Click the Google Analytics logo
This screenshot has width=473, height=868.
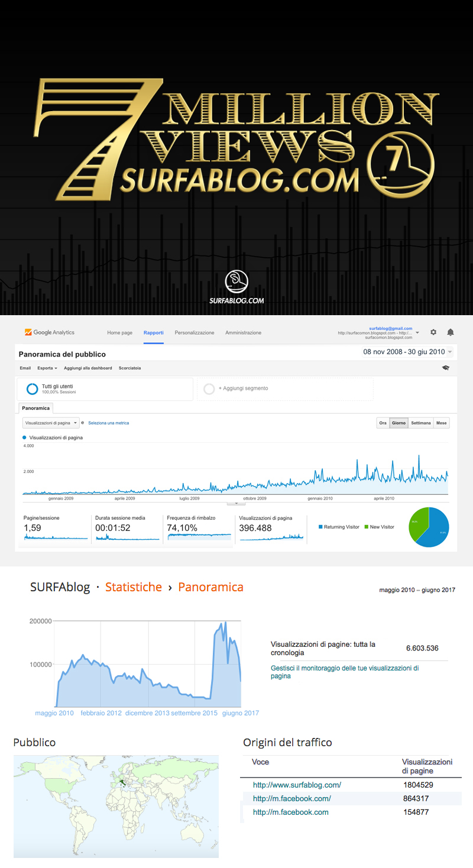(49, 332)
